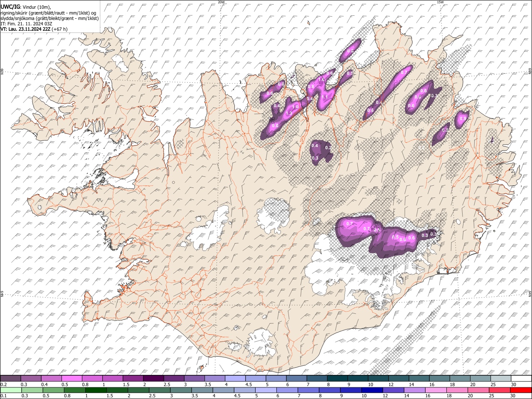
Task: Choose the upper legend swatch labeled 1.5
Action: 133,378
